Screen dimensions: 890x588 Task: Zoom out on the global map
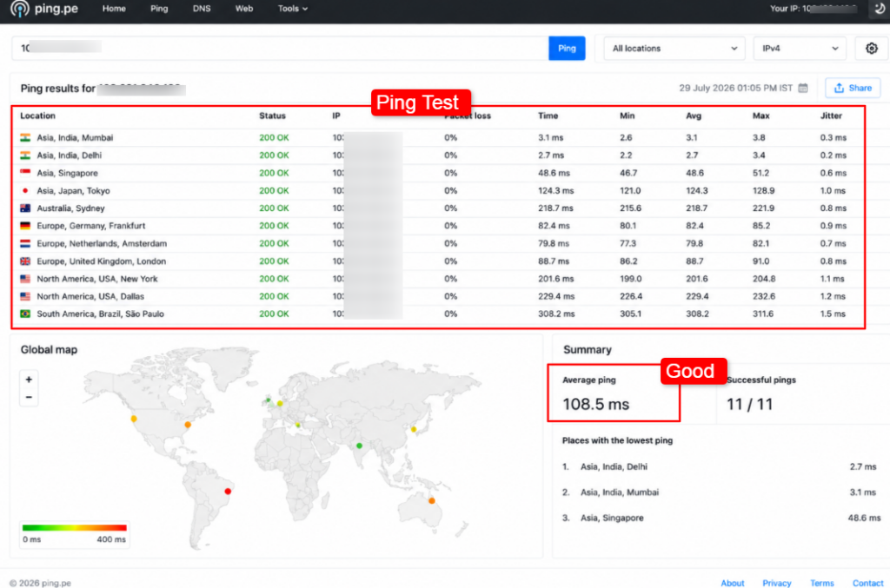tap(29, 397)
